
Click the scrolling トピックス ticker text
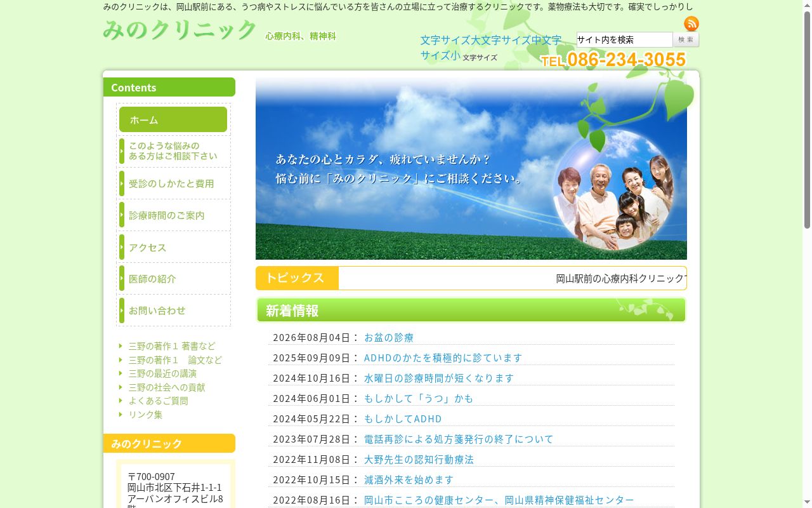tap(621, 278)
